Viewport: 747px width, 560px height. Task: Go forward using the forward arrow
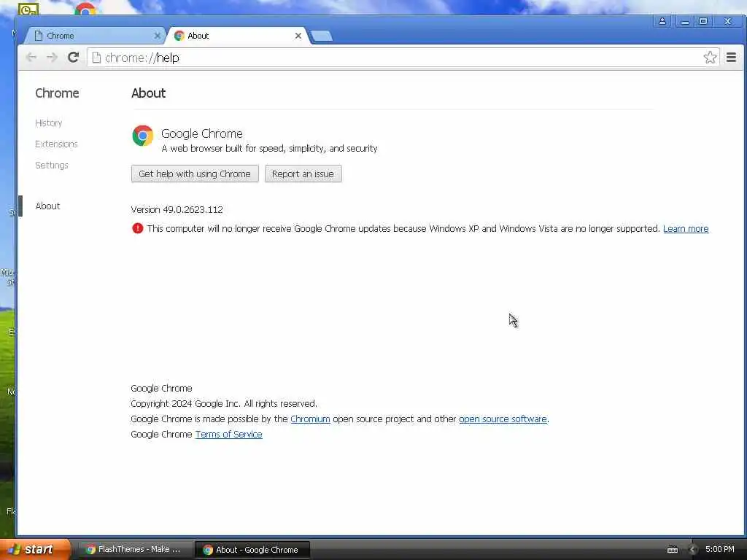pos(52,58)
